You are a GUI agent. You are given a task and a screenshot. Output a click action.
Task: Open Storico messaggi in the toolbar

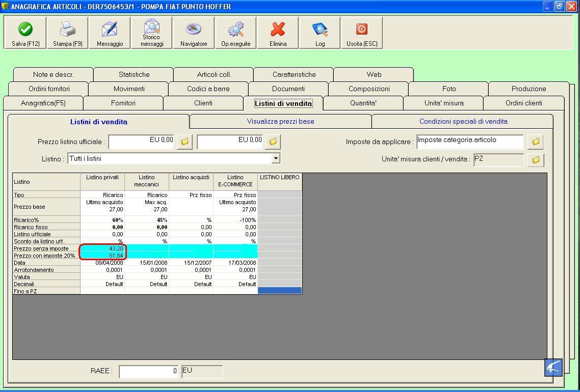pos(152,33)
